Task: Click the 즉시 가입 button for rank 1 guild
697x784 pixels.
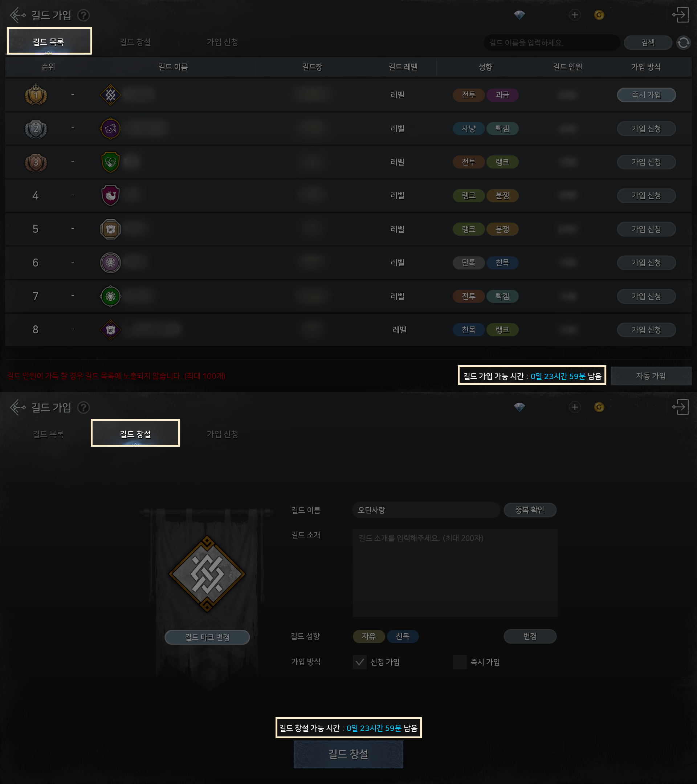Action: tap(646, 95)
